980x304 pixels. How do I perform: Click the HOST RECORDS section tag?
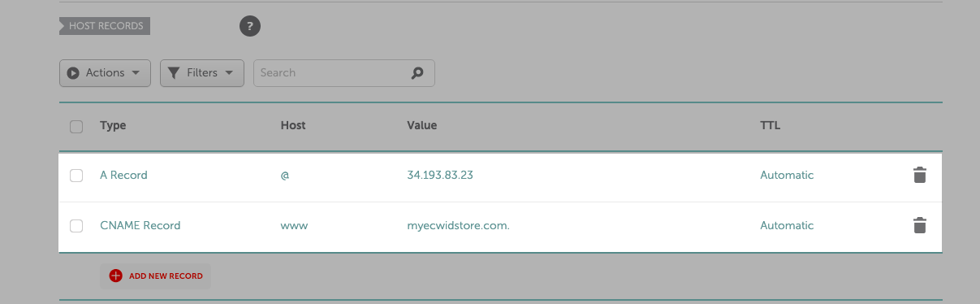point(105,26)
